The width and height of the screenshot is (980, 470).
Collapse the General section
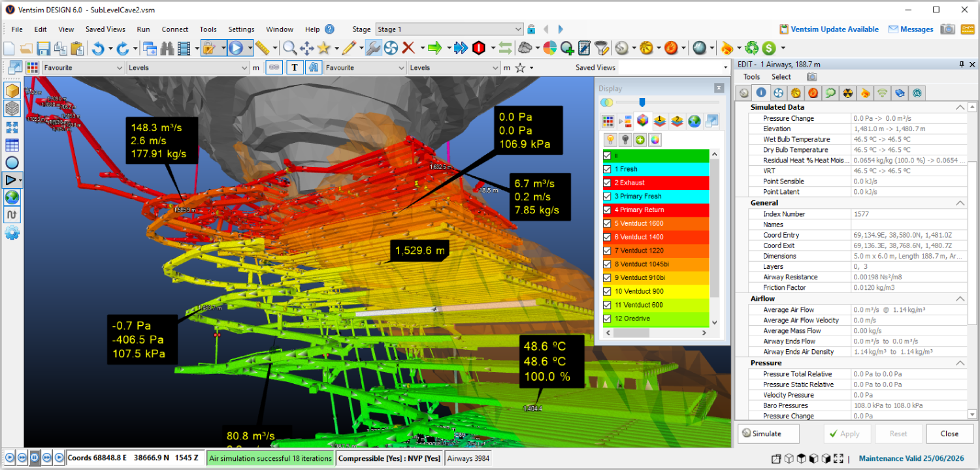pyautogui.click(x=960, y=203)
